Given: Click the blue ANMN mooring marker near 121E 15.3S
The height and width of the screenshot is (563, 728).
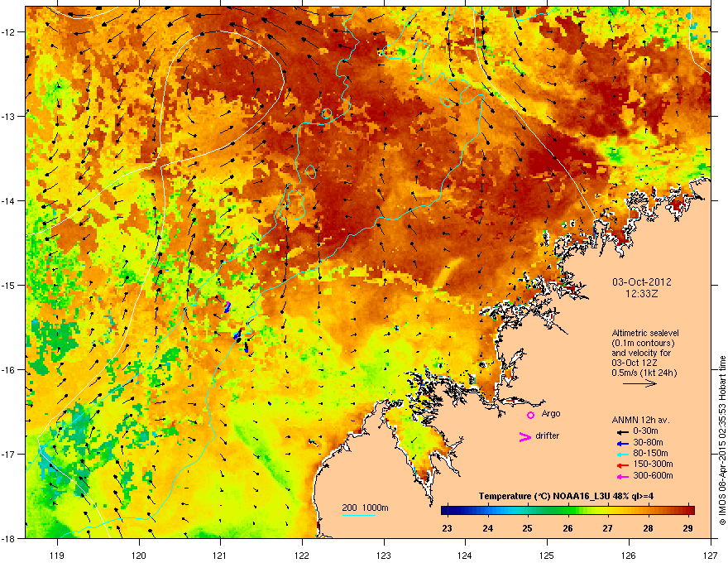Looking at the screenshot, I should 227,306.
